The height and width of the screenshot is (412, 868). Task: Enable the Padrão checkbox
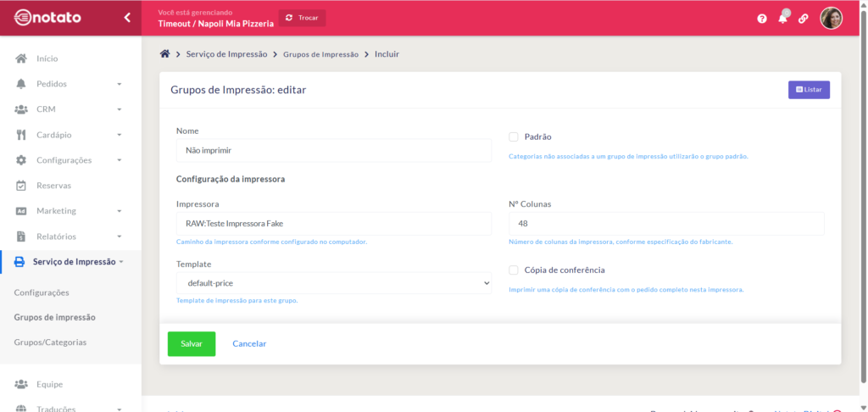(x=514, y=136)
